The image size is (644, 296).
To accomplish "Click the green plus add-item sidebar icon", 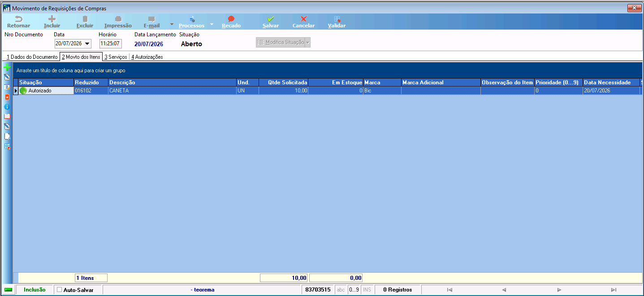I will pos(7,67).
